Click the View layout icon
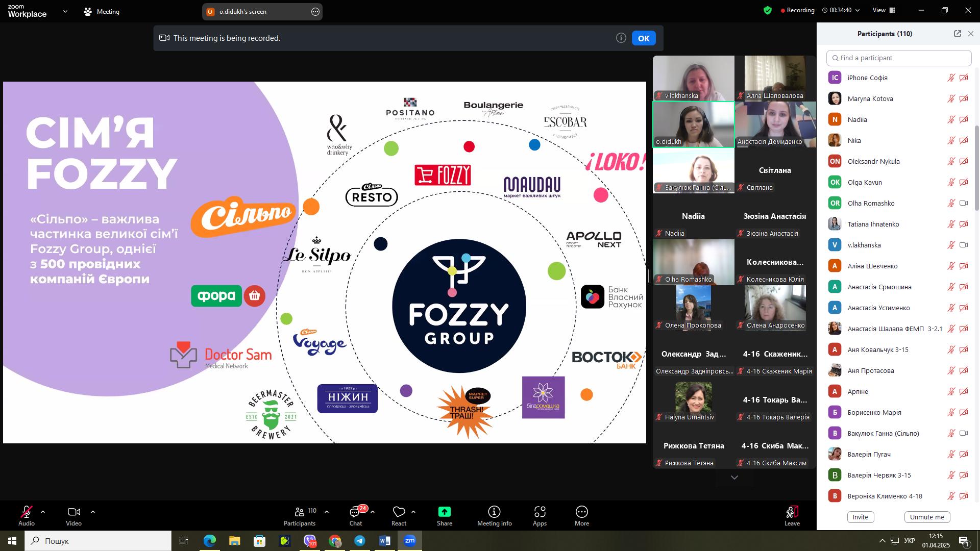This screenshot has height=551, width=980. pos(892,10)
